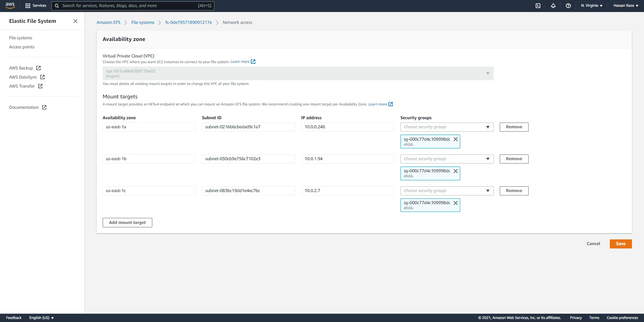Click IP address field 10.0.1.94
This screenshot has height=322, width=644.
click(348, 159)
